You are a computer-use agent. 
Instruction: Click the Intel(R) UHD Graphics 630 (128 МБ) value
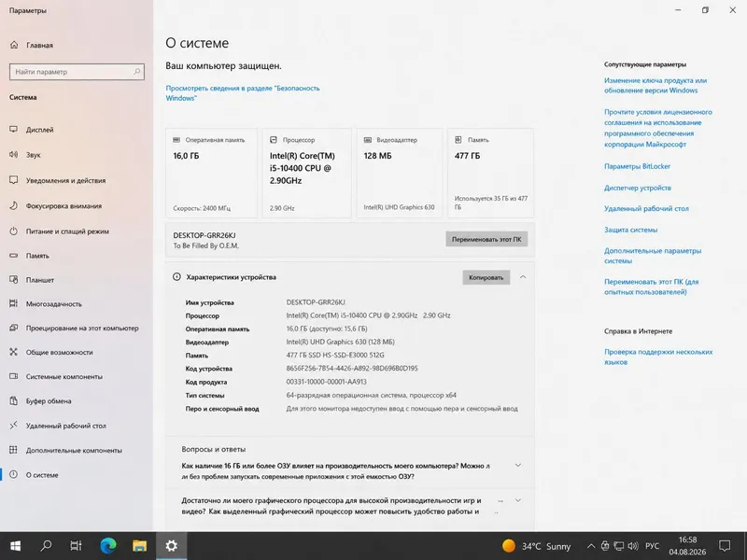click(x=340, y=342)
